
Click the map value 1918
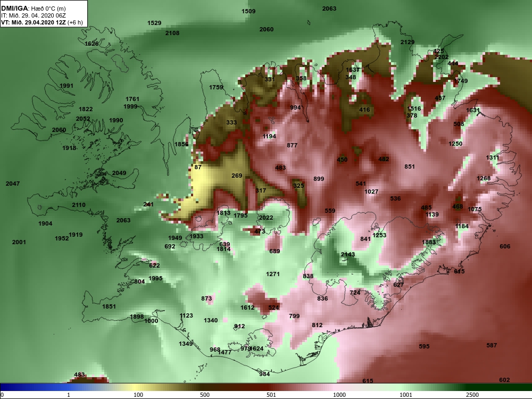click(x=69, y=148)
